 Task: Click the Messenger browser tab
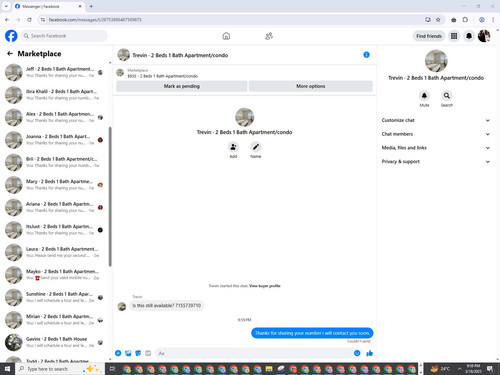point(47,6)
